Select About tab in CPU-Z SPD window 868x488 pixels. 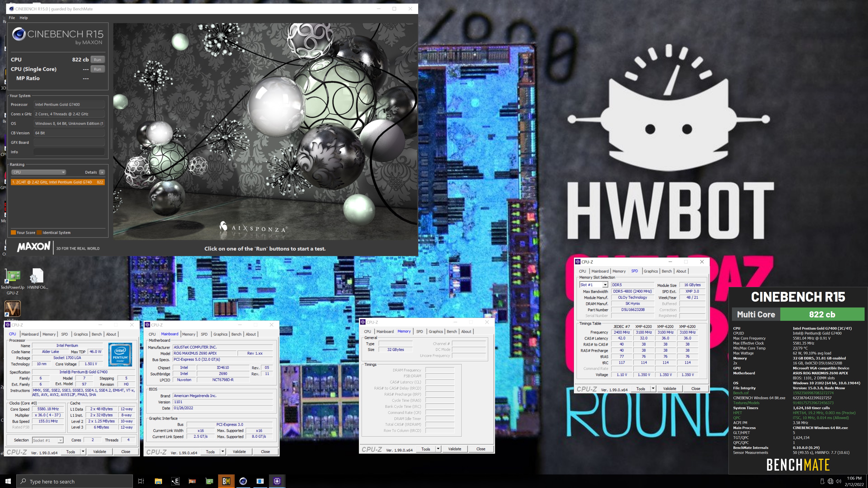tap(681, 271)
